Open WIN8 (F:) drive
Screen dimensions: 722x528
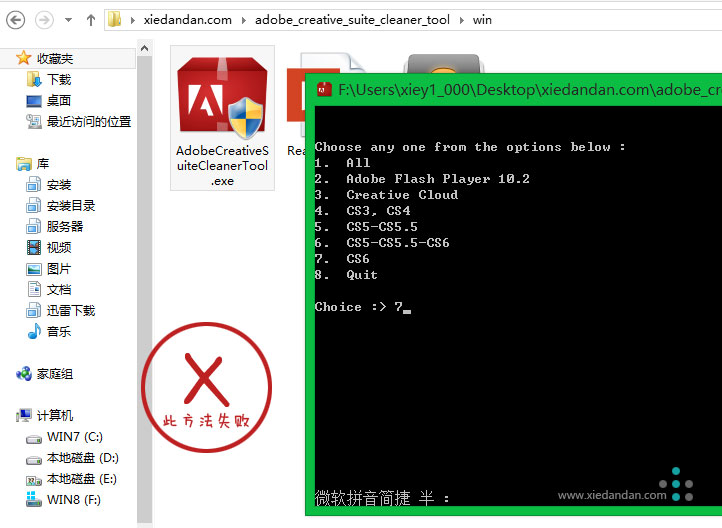pos(74,499)
